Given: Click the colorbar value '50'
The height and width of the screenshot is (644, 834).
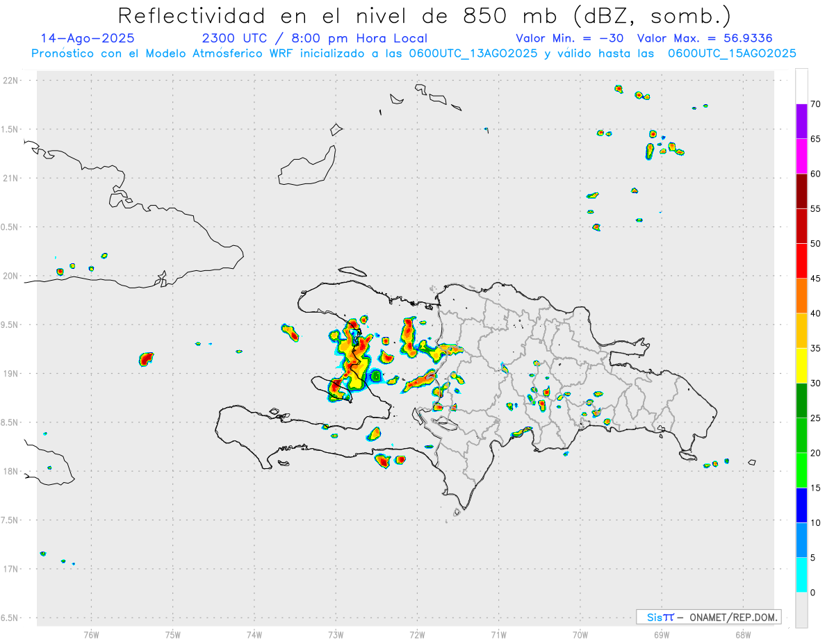Looking at the screenshot, I should coord(816,244).
